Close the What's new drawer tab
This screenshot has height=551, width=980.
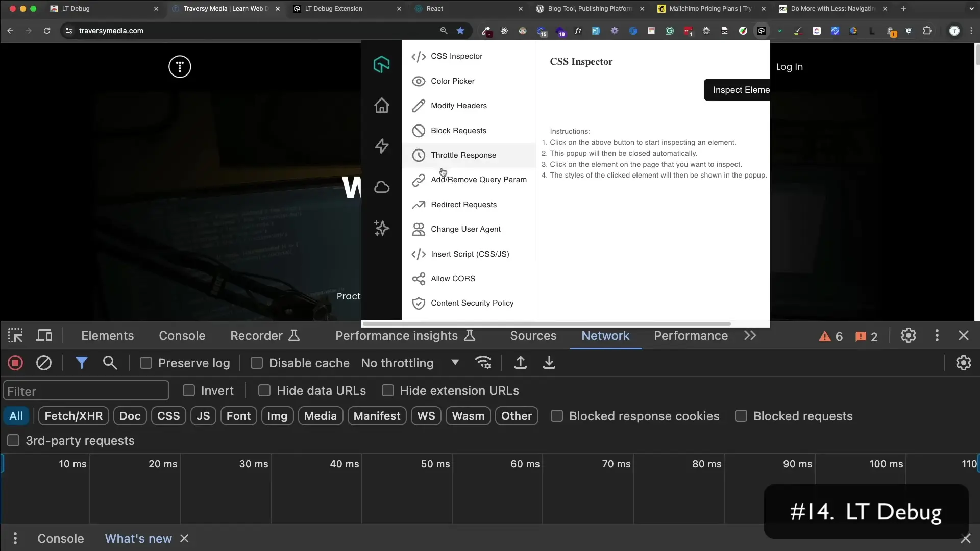point(184,539)
